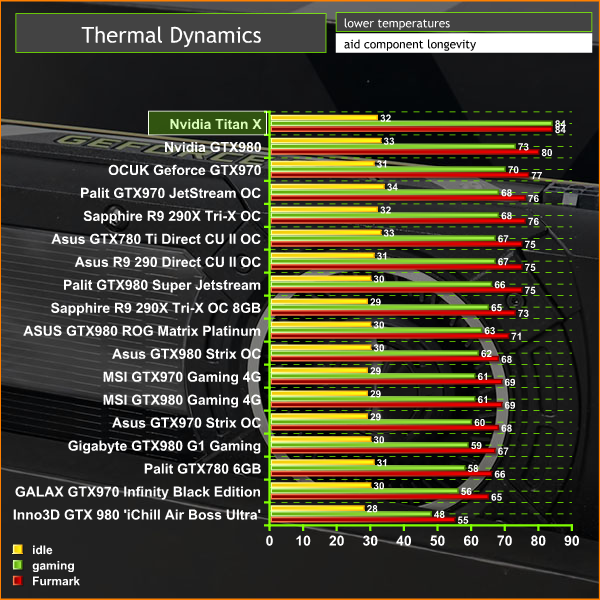The width and height of the screenshot is (600, 600).
Task: Click the x-axis tick label 60
Action: coord(471,541)
